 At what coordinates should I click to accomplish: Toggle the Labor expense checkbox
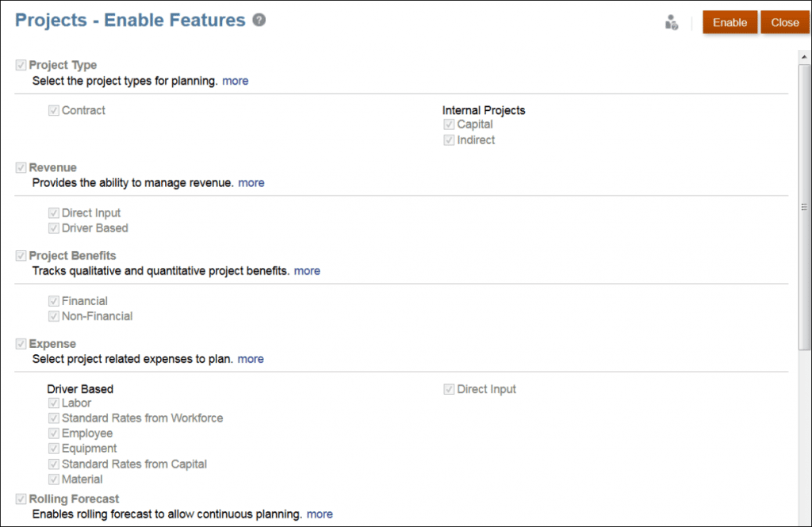[53, 403]
